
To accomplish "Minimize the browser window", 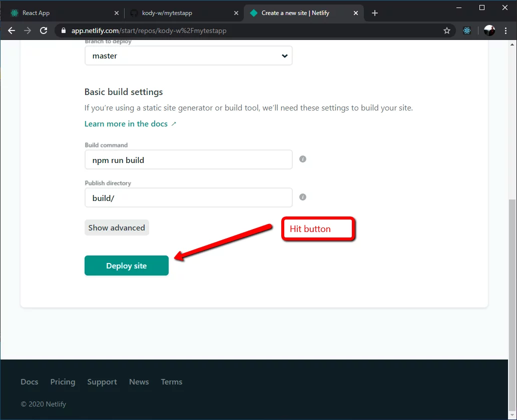I will click(458, 7).
